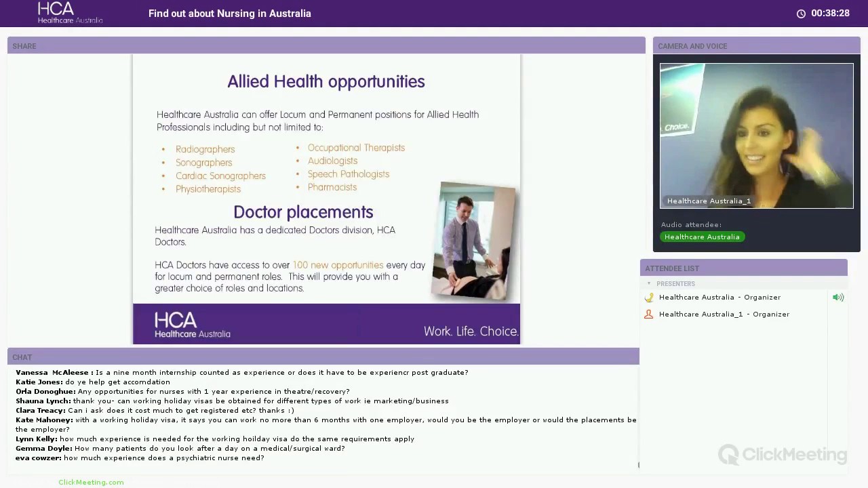Click Katie Jones's chat message

pyautogui.click(x=93, y=382)
